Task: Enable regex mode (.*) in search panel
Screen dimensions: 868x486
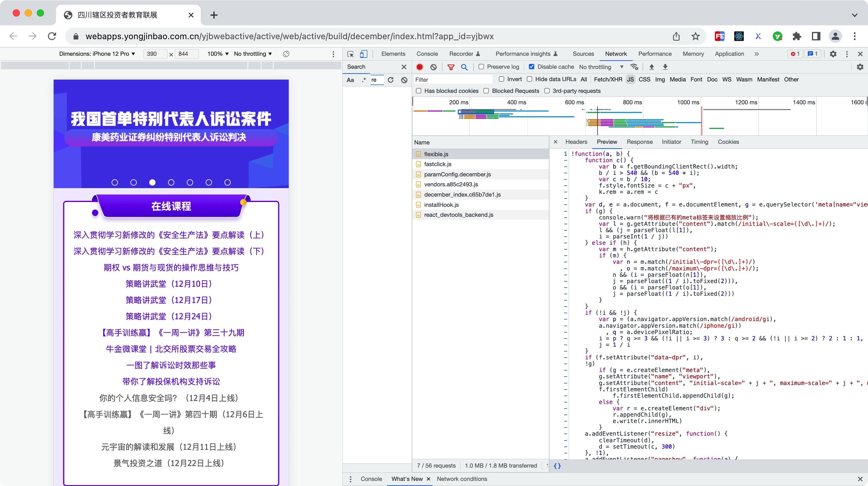Action: click(x=363, y=80)
